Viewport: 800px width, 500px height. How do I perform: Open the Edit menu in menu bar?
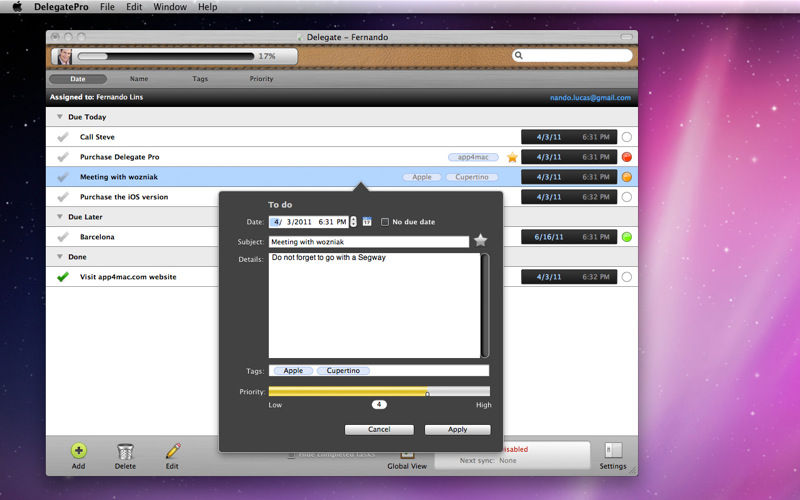pyautogui.click(x=134, y=7)
